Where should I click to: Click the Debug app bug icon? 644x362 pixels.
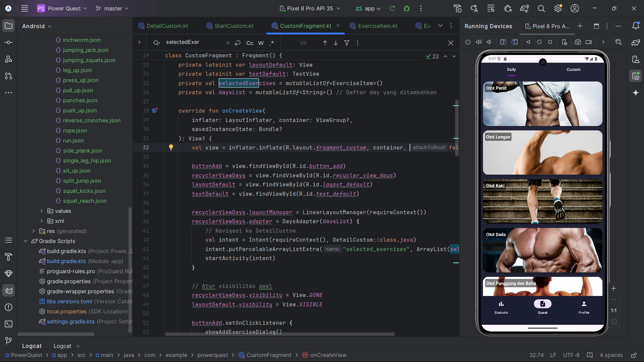click(407, 8)
